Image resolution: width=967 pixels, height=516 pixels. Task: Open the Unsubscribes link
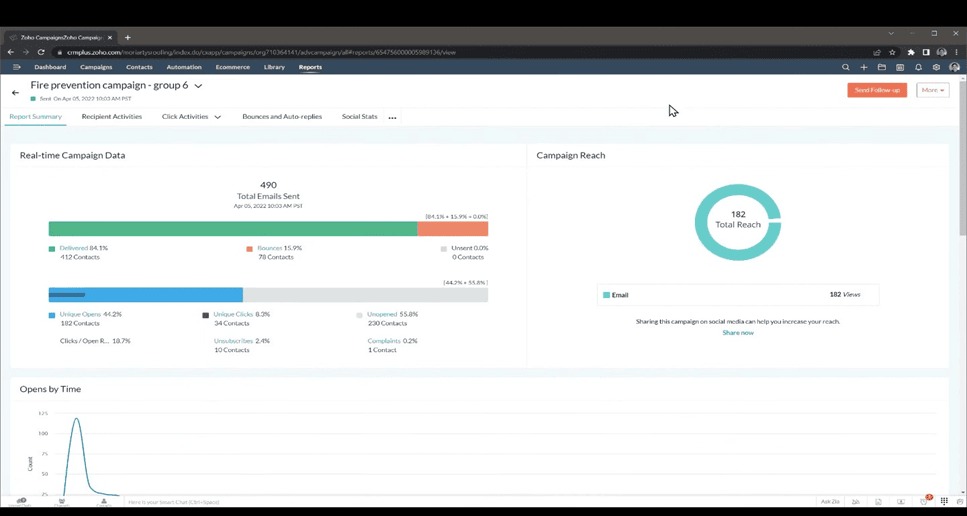tap(233, 341)
